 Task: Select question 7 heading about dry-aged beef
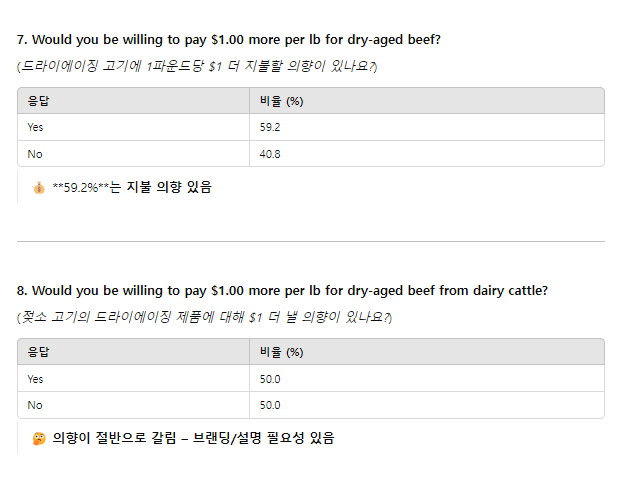(x=229, y=40)
